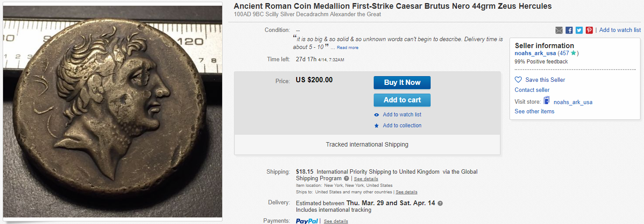Pin this listing on Pinterest
This screenshot has width=644, height=224.
click(589, 30)
